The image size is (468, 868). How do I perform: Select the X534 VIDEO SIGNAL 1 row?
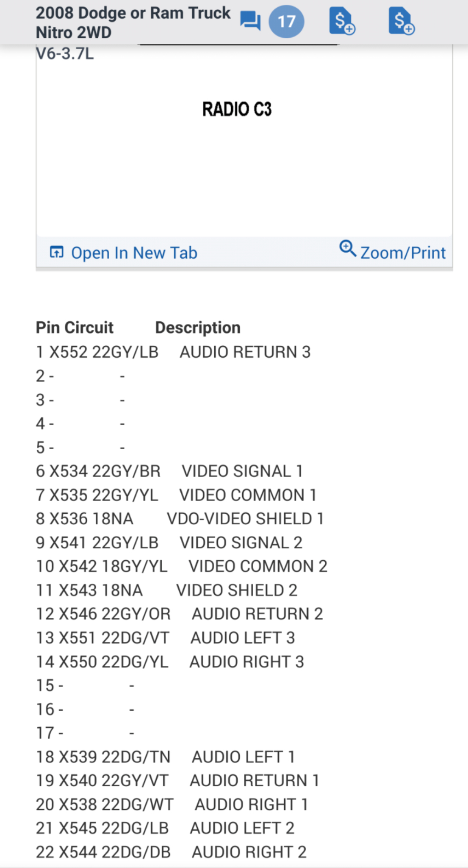[x=169, y=471]
